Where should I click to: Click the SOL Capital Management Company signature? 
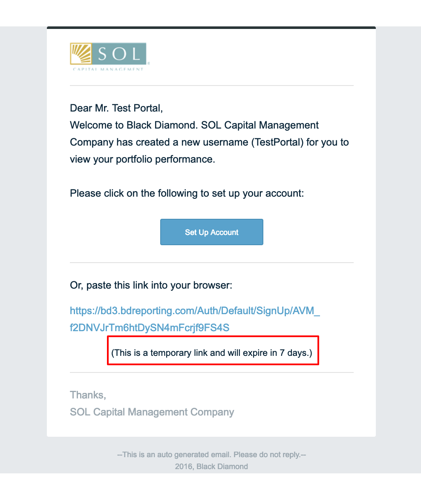[152, 412]
